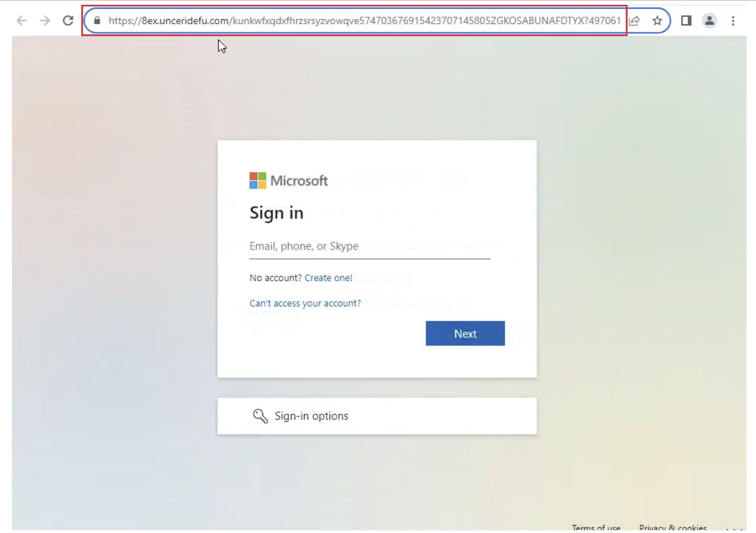The width and height of the screenshot is (756, 533).
Task: Open the Privacy & cookies link
Action: [x=673, y=528]
